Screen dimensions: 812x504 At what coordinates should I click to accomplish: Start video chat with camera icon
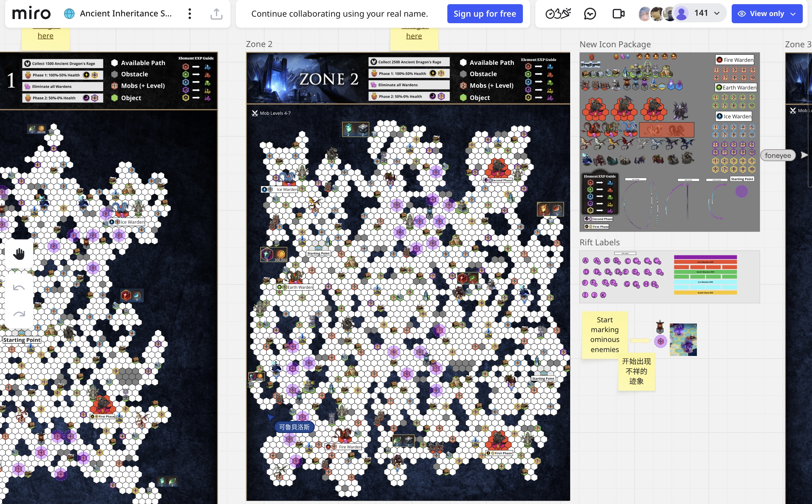click(618, 14)
